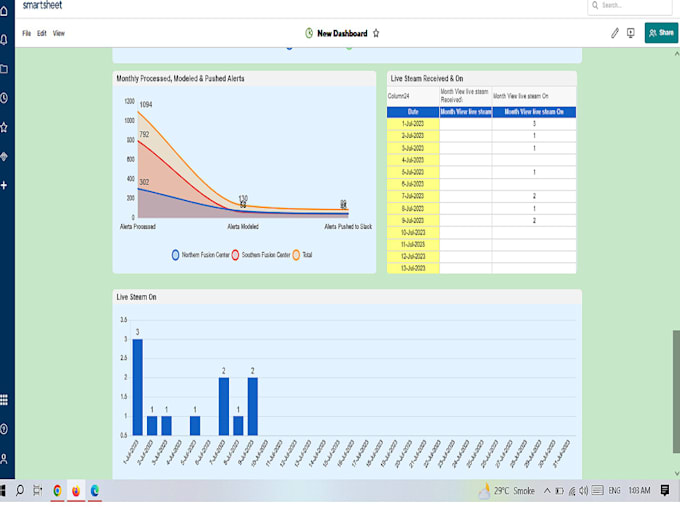The image size is (680, 510).
Task: Open the WorkApps diamond icon in the sidebar
Action: pyautogui.click(x=4, y=157)
